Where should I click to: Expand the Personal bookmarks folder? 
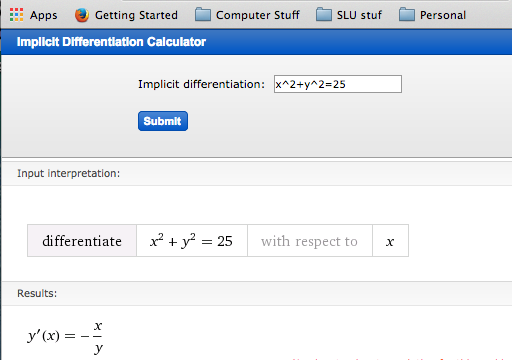(x=443, y=15)
